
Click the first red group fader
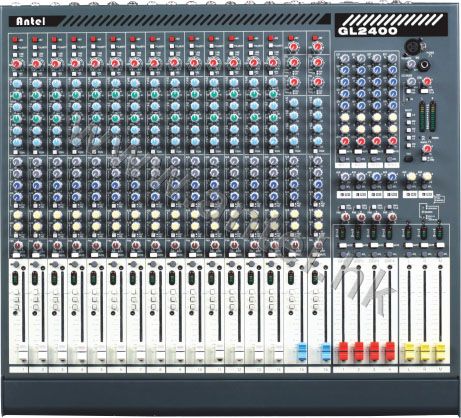[x=343, y=351]
